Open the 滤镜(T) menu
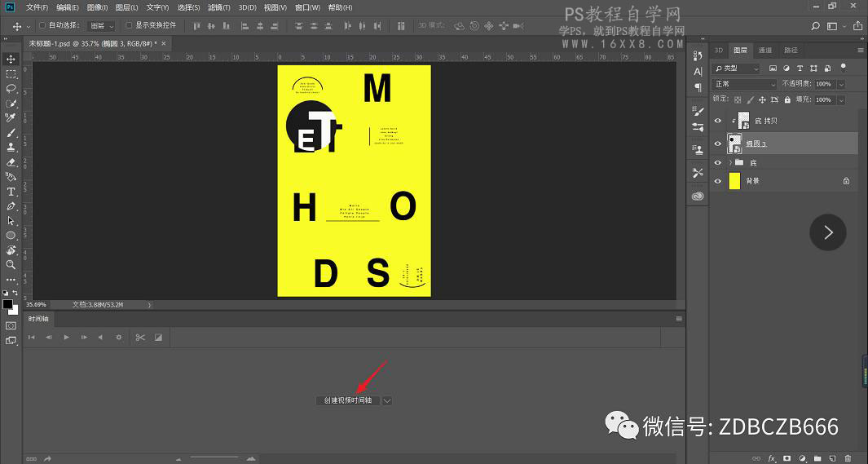The width and height of the screenshot is (868, 464). [x=218, y=8]
